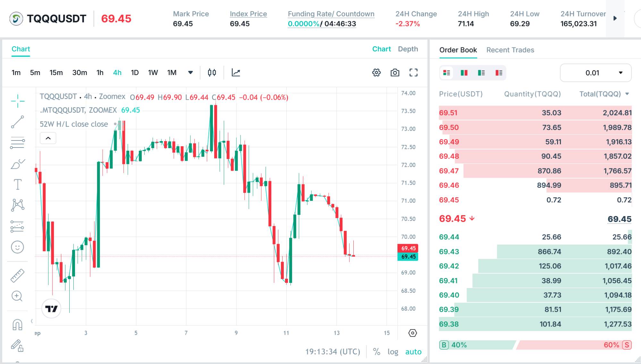This screenshot has height=364, width=641.
Task: Expand more timeframe intervals dropdown
Action: click(x=190, y=72)
